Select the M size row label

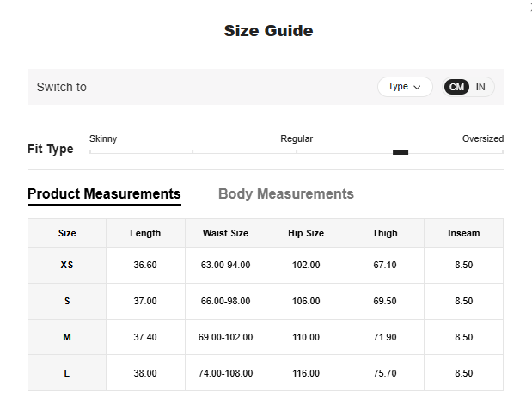pyautogui.click(x=67, y=338)
